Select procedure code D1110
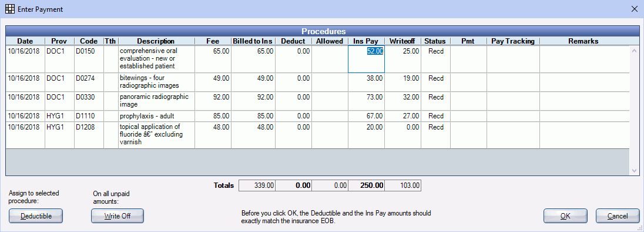644x232 pixels. [89, 116]
